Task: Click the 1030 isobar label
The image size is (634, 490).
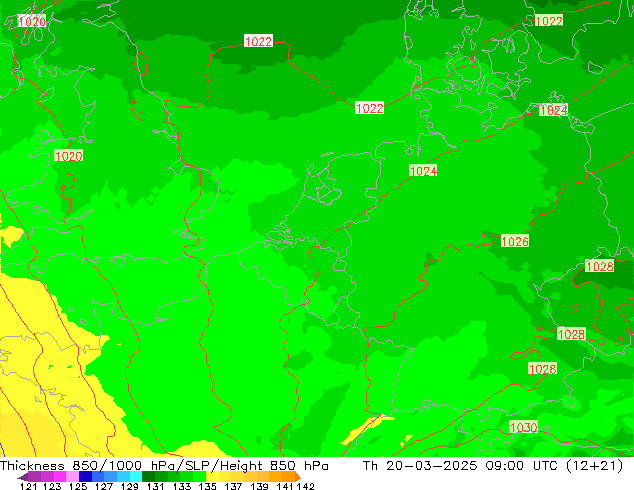Action: tap(523, 427)
